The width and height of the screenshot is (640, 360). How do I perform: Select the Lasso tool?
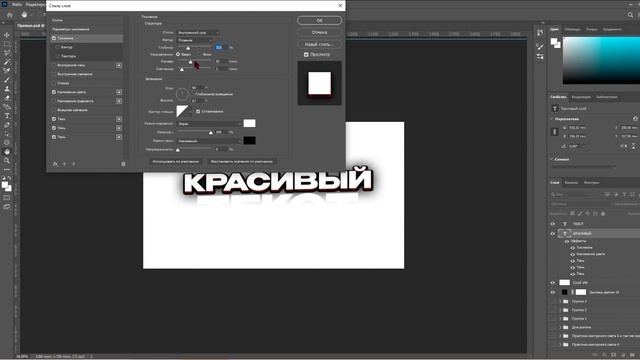(7, 53)
